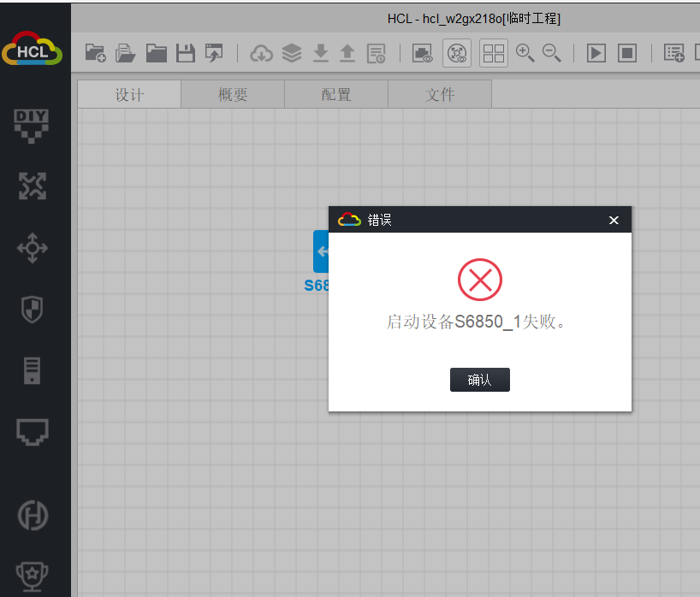The width and height of the screenshot is (700, 597).
Task: Open the network port connection sidebar icon
Action: pyautogui.click(x=33, y=432)
